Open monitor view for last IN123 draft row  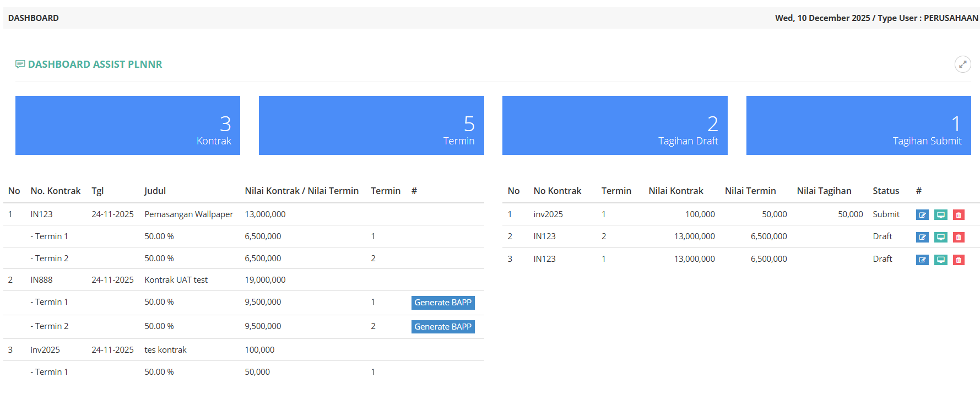(940, 260)
